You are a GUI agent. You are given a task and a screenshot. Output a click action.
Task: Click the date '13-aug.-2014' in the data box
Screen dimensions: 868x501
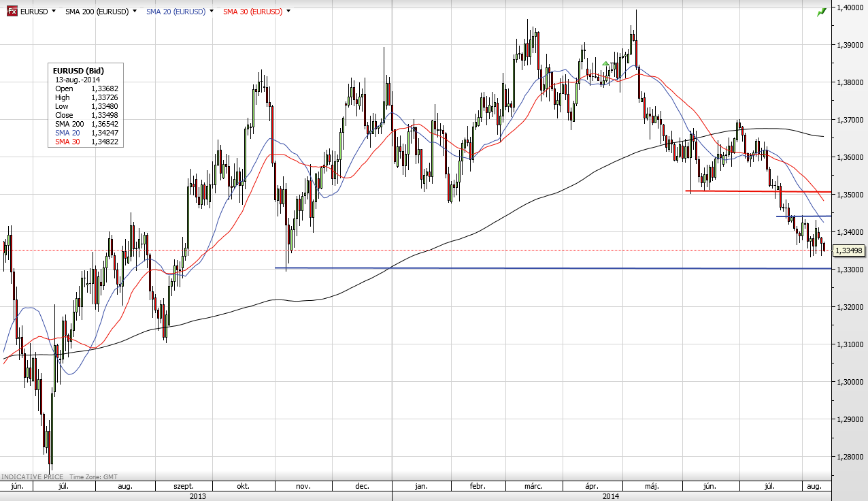pyautogui.click(x=78, y=80)
